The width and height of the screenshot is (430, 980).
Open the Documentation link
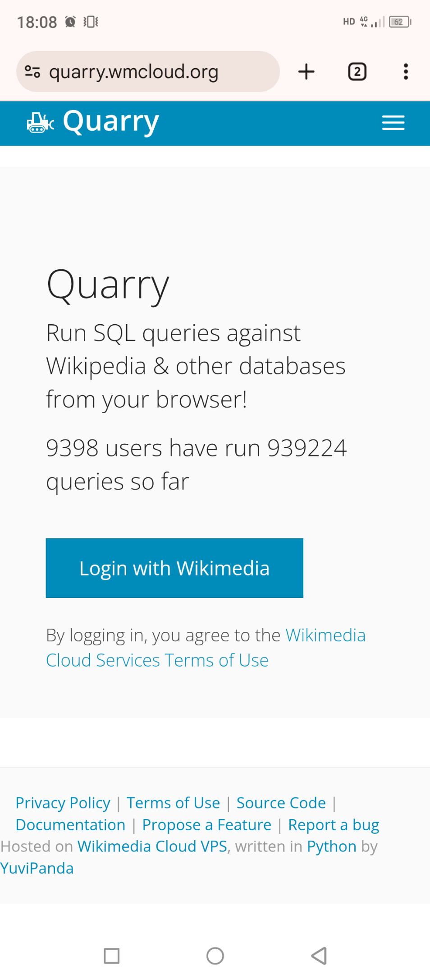pos(70,824)
